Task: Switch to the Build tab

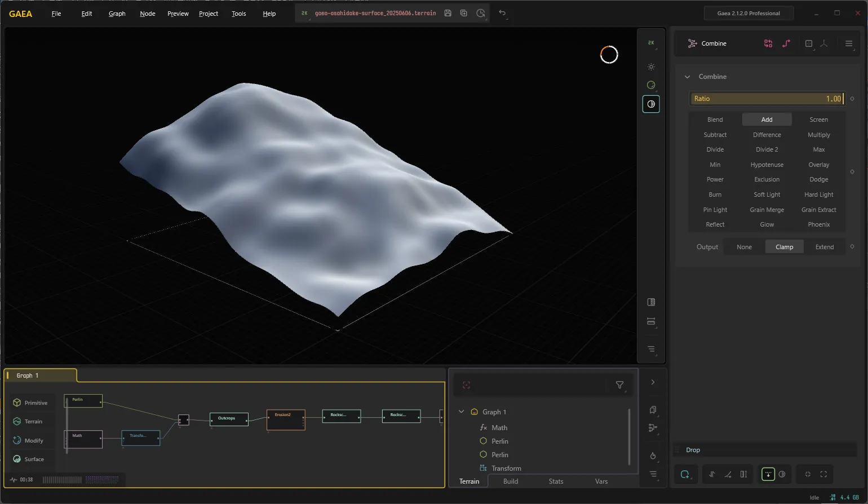Action: click(x=511, y=481)
